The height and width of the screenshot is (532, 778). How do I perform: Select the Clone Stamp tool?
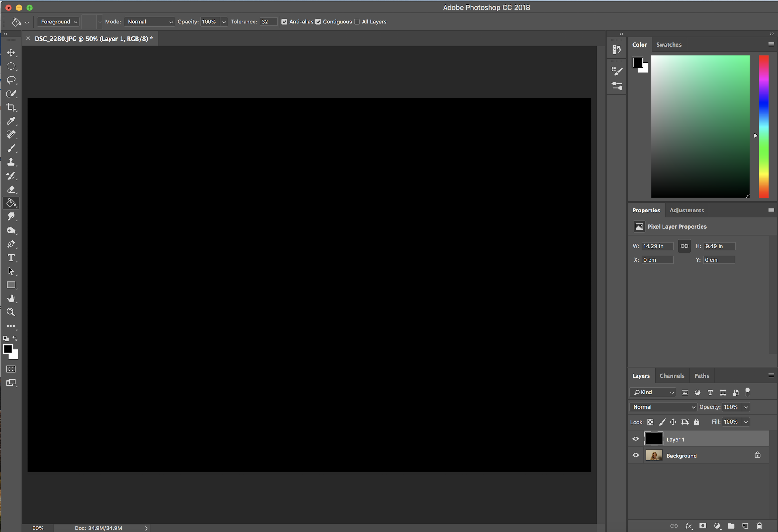pyautogui.click(x=11, y=162)
